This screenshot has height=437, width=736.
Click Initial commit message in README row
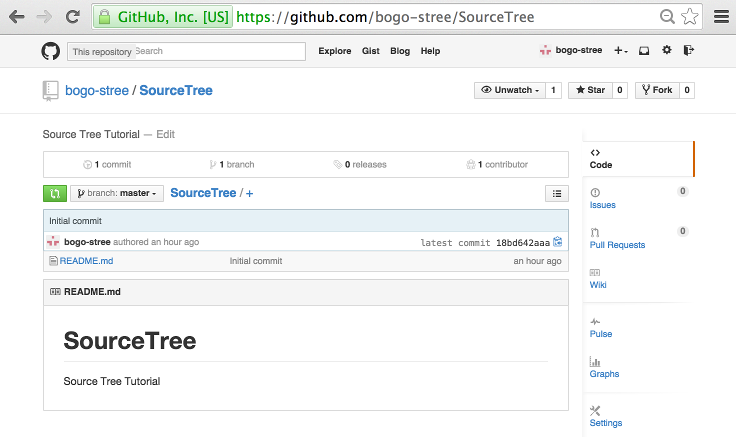point(256,261)
